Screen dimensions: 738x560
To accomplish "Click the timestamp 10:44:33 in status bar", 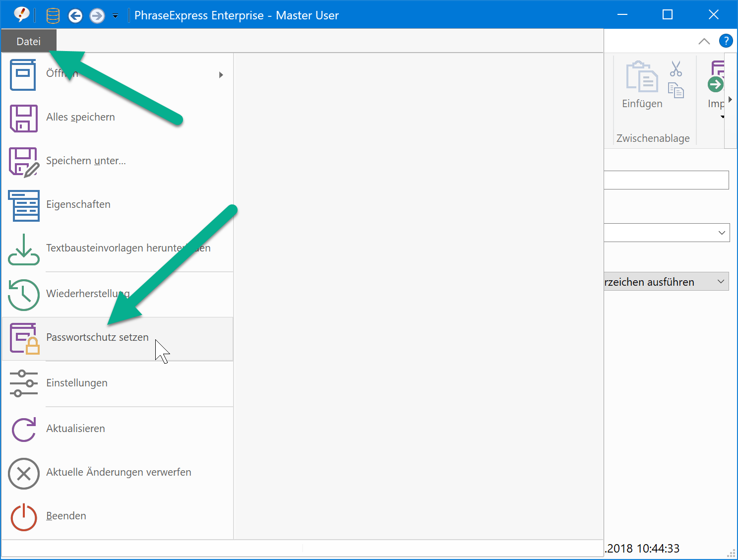I will pos(658,549).
